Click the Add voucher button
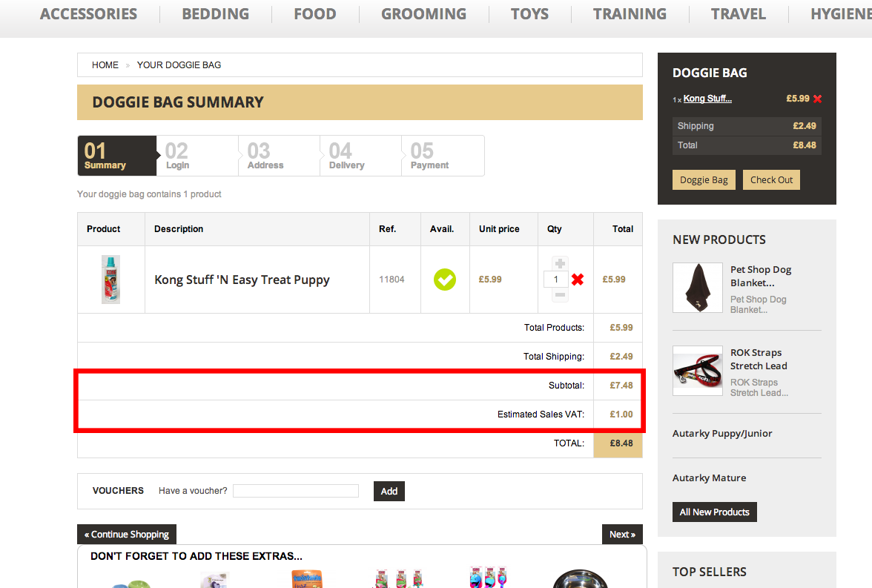This screenshot has height=588, width=872. [x=389, y=491]
